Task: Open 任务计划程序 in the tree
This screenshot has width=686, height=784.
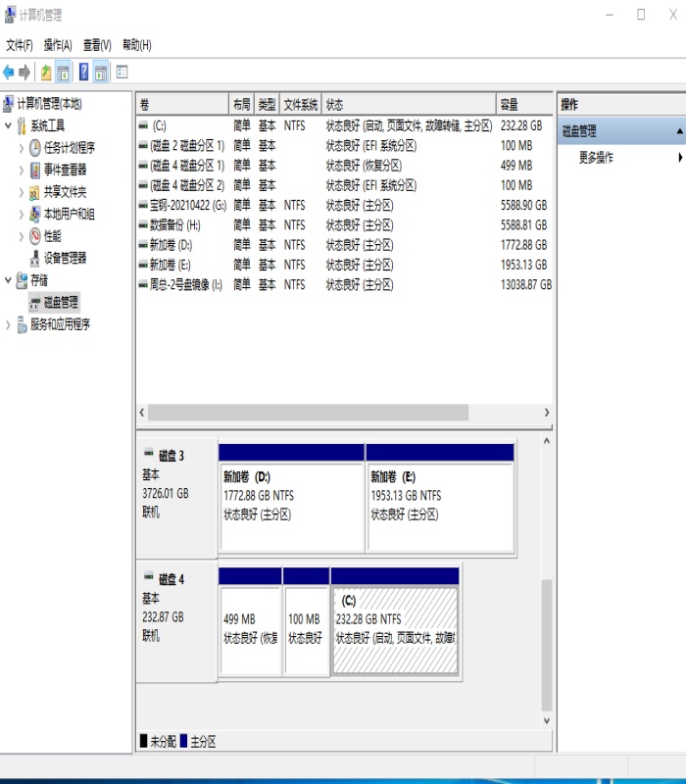Action: click(69, 148)
